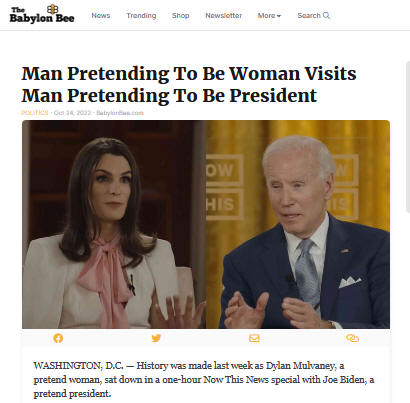Share article via Twitter bird icon
The height and width of the screenshot is (403, 410).
pyautogui.click(x=156, y=338)
